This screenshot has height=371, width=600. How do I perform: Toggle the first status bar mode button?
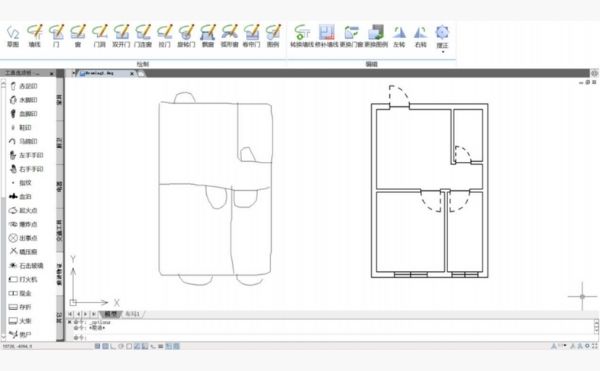97,346
